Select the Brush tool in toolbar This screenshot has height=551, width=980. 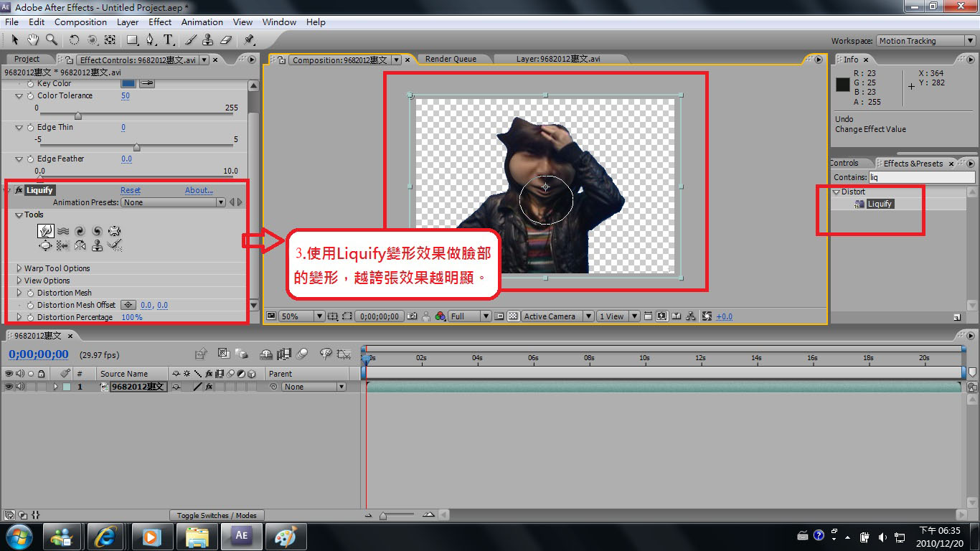click(x=191, y=40)
